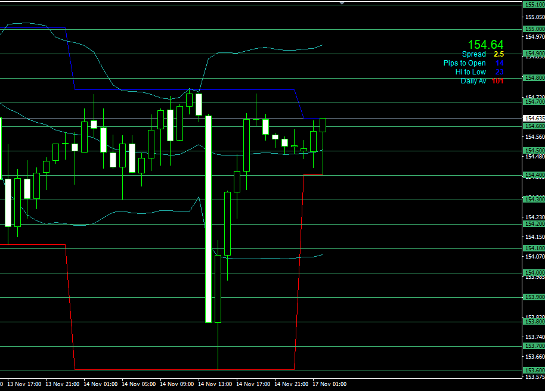This screenshot has width=545, height=392.
Task: Click the 153.800 price level label
Action: [x=533, y=322]
